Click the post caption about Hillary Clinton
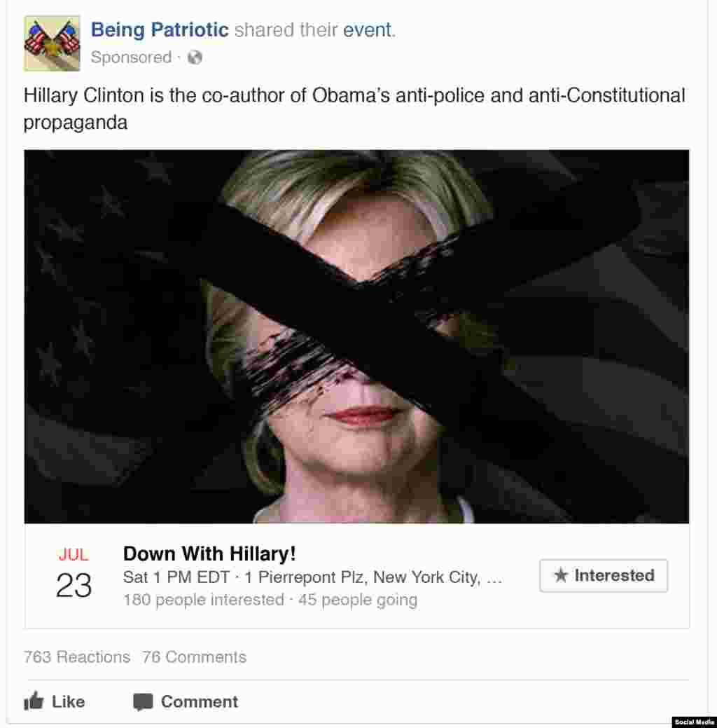This screenshot has height=728, width=717. click(x=354, y=109)
